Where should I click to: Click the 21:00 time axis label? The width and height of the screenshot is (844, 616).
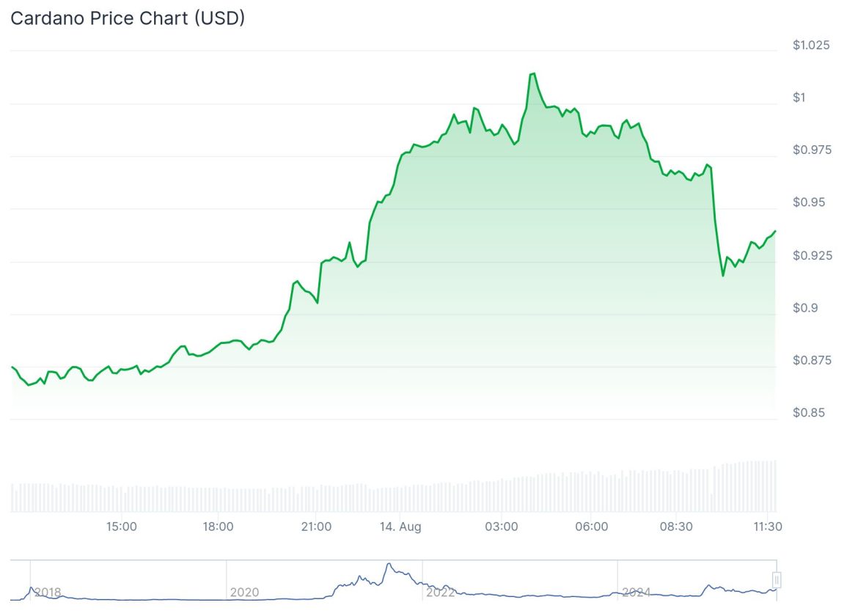point(316,527)
